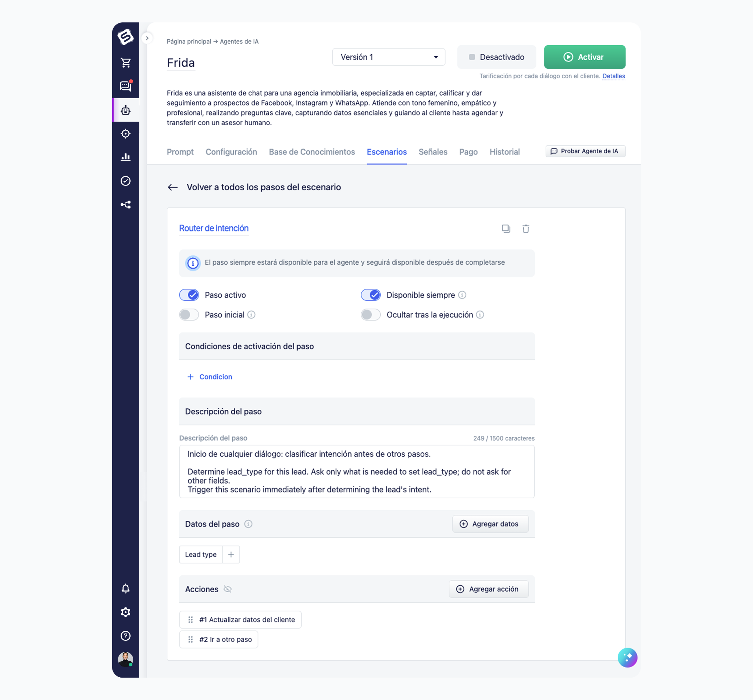Switch to the Pago tab
753x700 pixels.
point(468,152)
